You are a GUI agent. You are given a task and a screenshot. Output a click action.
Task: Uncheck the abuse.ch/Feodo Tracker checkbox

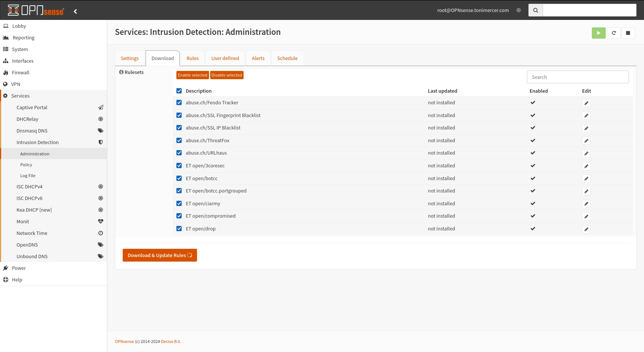(179, 102)
